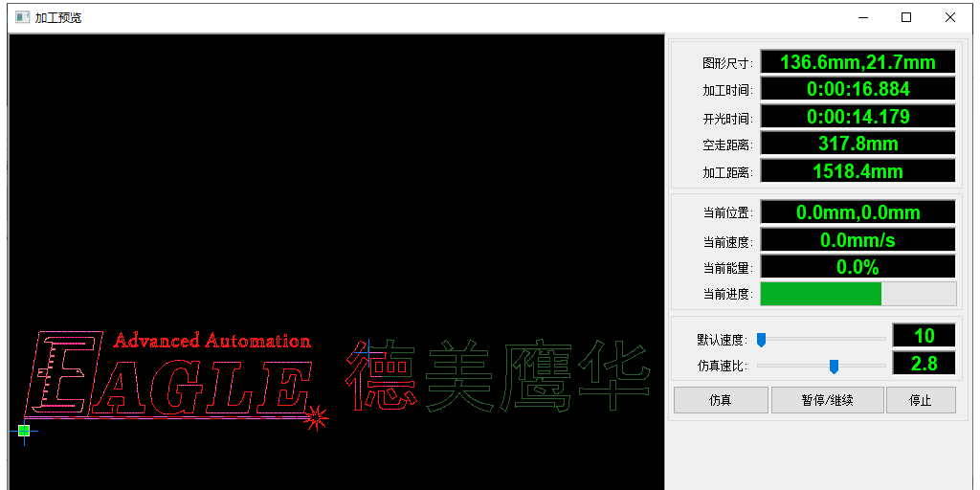Click the 当前进度 green progress bar

click(858, 294)
